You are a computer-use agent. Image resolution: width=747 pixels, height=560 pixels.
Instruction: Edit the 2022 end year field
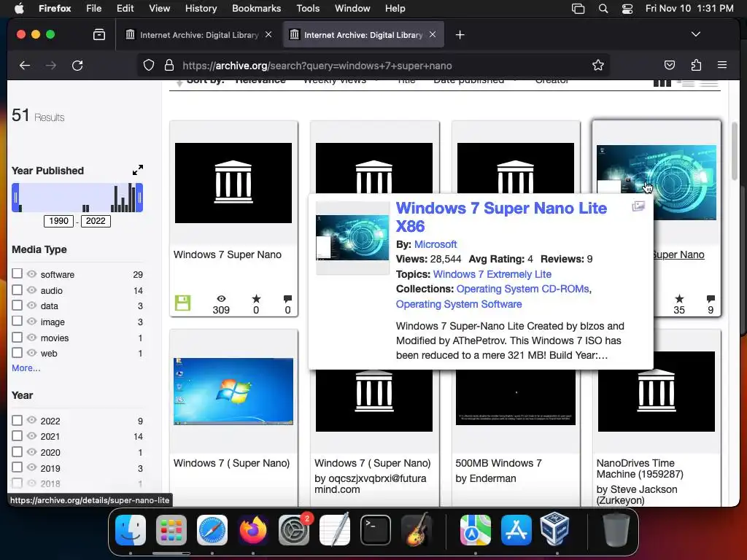[96, 221]
